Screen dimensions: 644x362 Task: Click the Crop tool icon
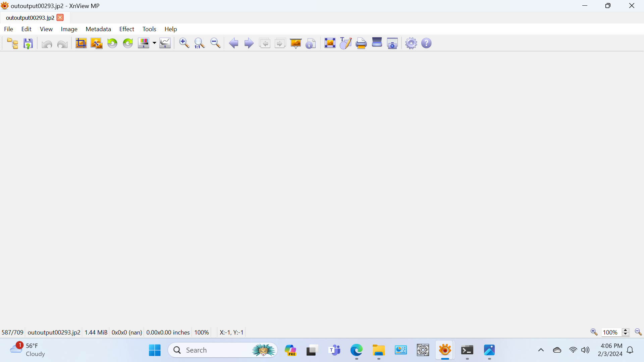pyautogui.click(x=81, y=43)
